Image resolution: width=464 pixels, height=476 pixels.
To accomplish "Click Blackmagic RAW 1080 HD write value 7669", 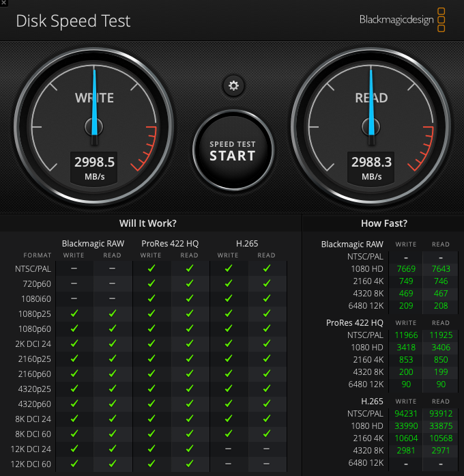I will pyautogui.click(x=406, y=269).
